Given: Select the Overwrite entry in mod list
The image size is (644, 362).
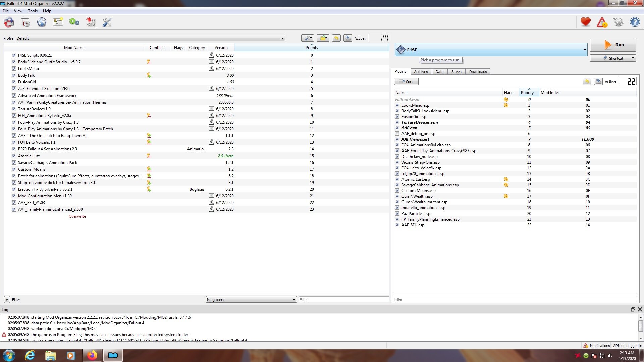Looking at the screenshot, I should coord(77,216).
